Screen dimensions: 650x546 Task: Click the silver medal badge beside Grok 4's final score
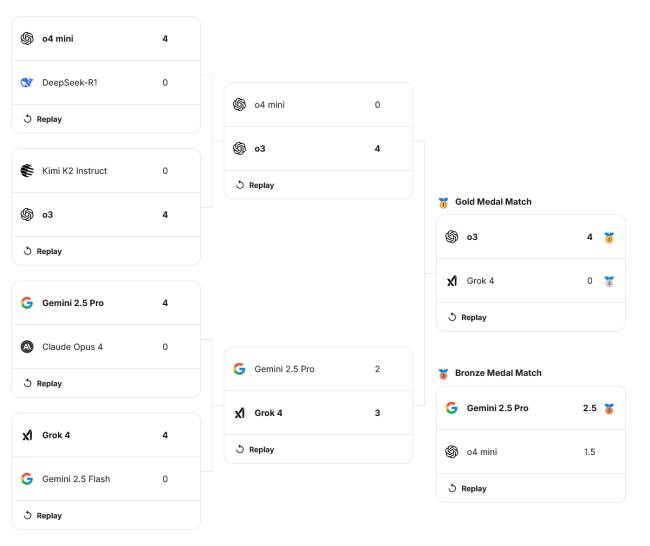609,281
